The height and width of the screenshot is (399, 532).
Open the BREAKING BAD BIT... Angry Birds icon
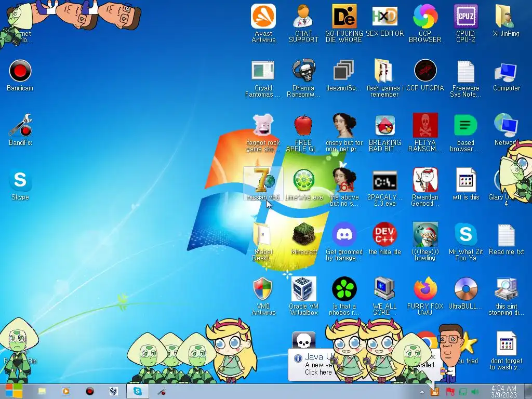click(384, 133)
